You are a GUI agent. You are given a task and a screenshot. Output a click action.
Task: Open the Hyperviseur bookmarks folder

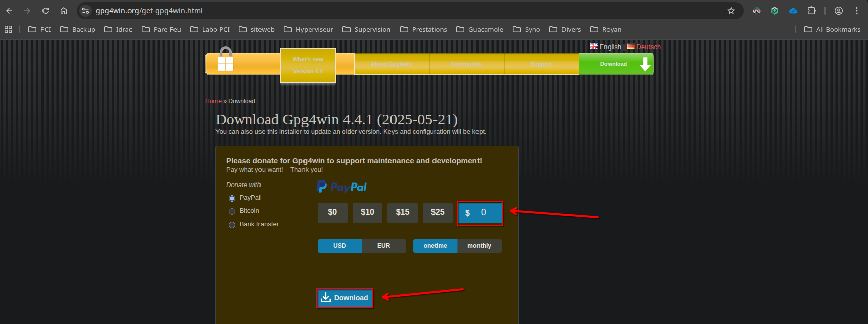pyautogui.click(x=308, y=29)
